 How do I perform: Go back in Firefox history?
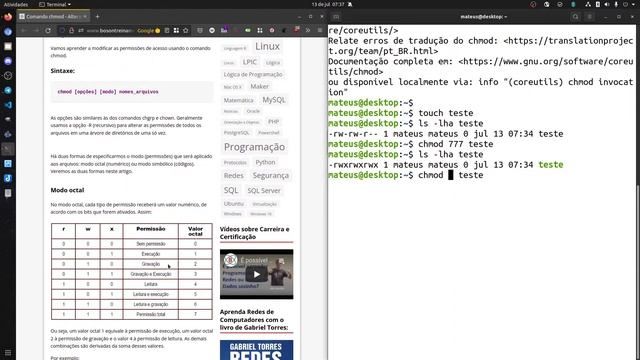click(x=24, y=30)
